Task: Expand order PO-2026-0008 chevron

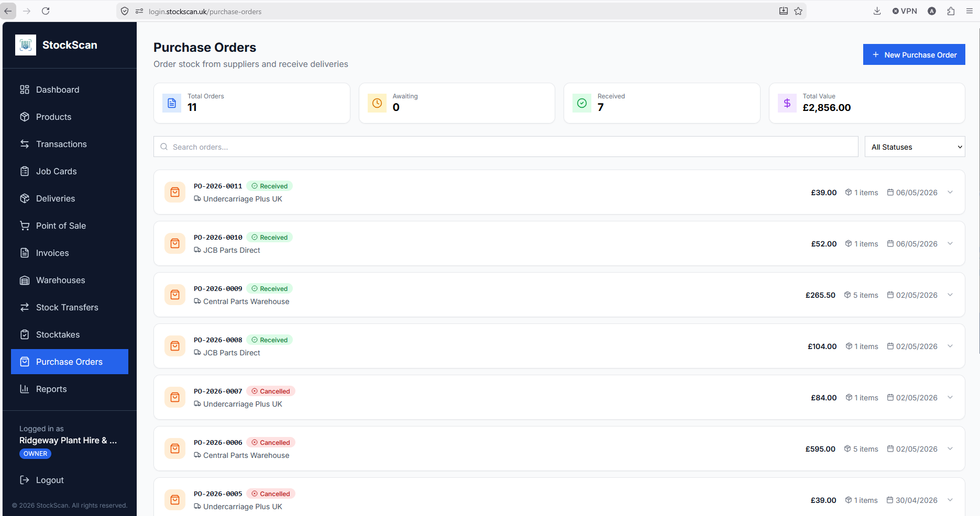Action: 950,346
